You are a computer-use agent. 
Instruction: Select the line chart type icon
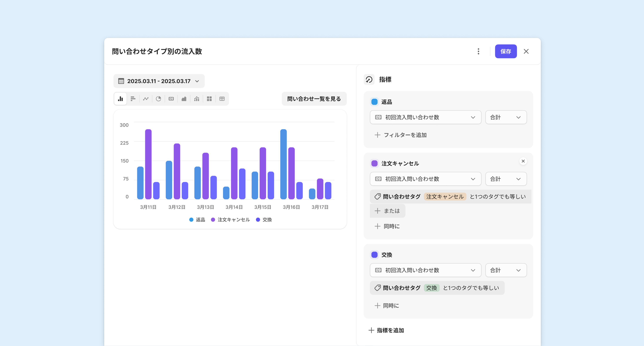146,99
